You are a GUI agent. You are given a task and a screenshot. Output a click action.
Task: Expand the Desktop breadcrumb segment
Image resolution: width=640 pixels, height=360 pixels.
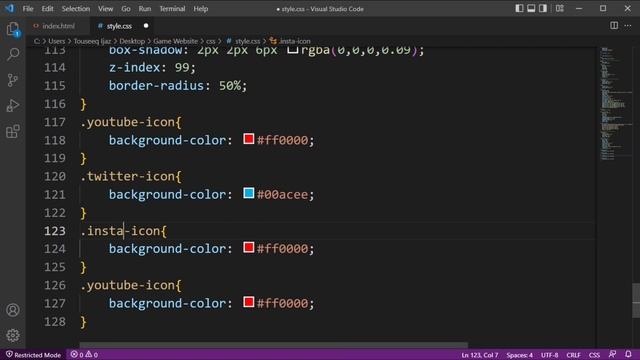(x=132, y=41)
